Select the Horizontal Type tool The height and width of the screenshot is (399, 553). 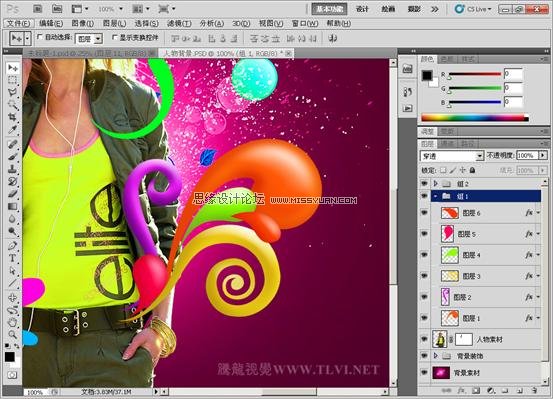tap(13, 258)
